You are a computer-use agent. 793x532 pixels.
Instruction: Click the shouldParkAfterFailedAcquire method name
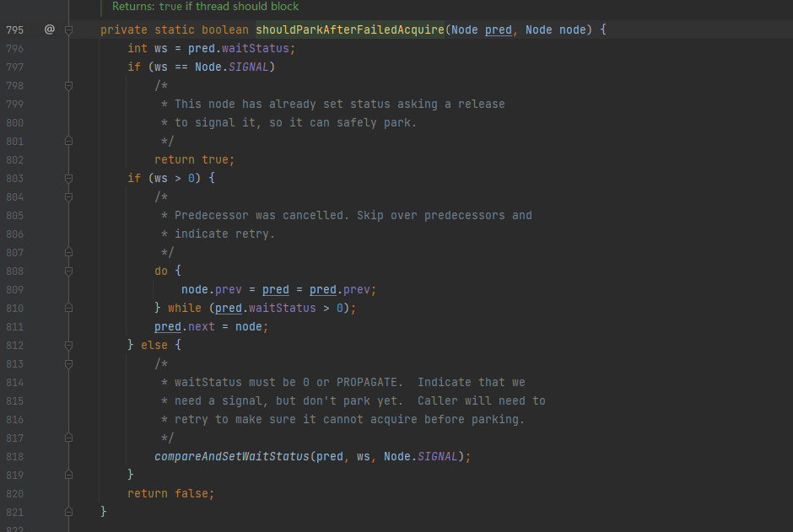[x=349, y=30]
